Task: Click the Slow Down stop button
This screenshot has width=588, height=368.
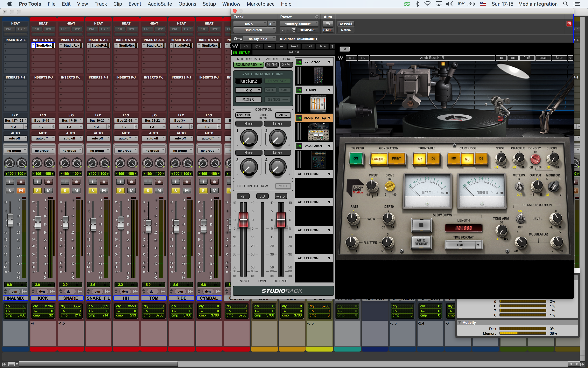Action: 421,225
